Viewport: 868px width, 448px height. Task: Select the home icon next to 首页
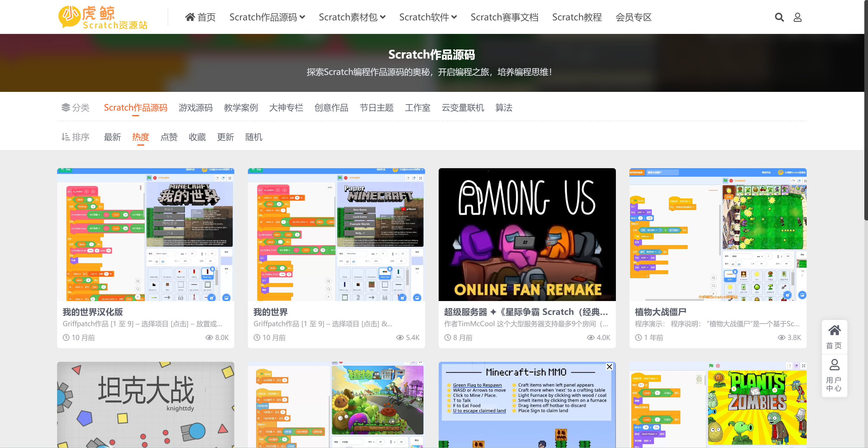[x=191, y=16]
